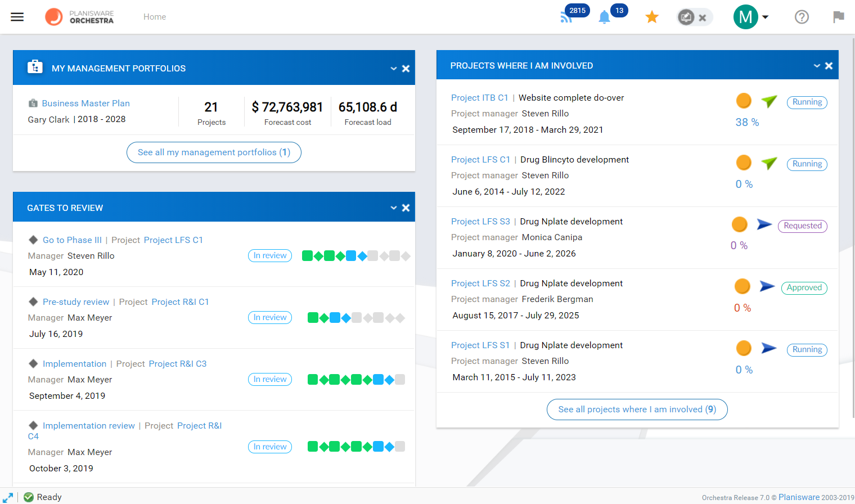Click the green trend arrow on Project ITB C1
Screen dimensions: 855x504
(769, 102)
